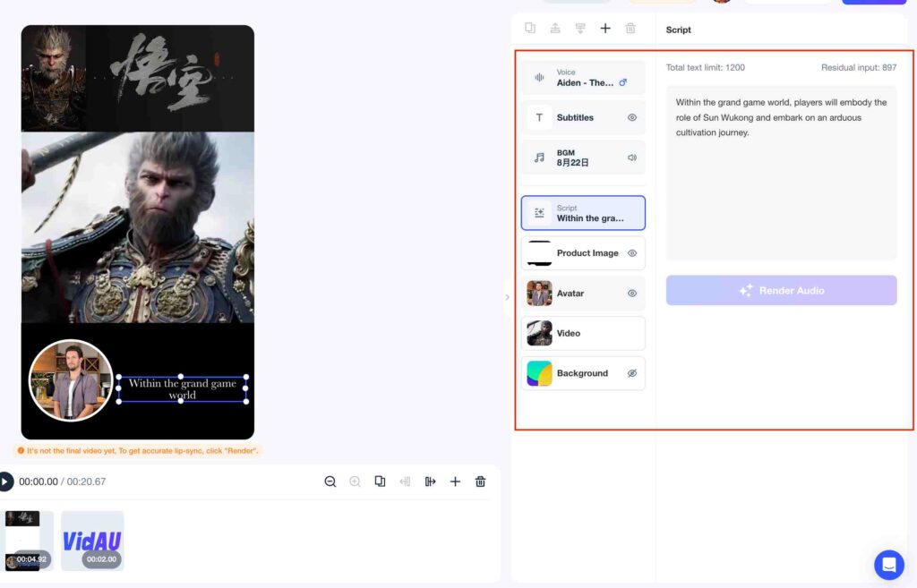Toggle Avatar layer visibility eye
This screenshot has width=917, height=588.
(632, 294)
